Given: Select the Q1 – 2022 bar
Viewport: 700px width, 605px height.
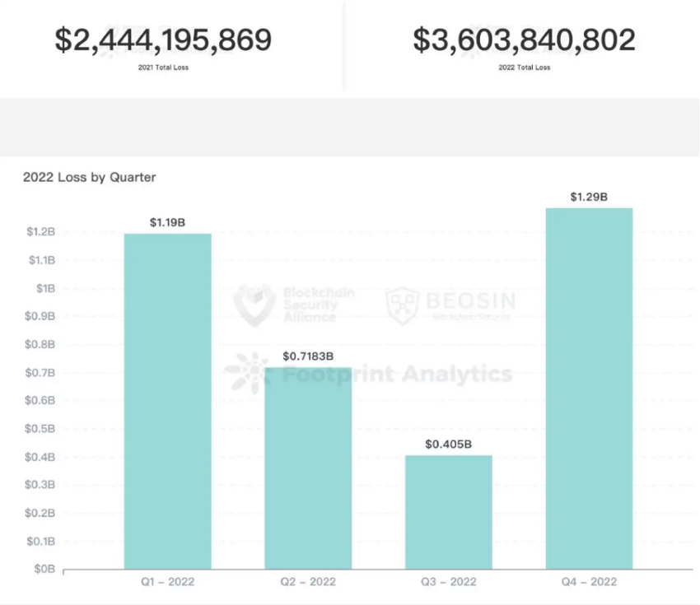Looking at the screenshot, I should coord(168,401).
